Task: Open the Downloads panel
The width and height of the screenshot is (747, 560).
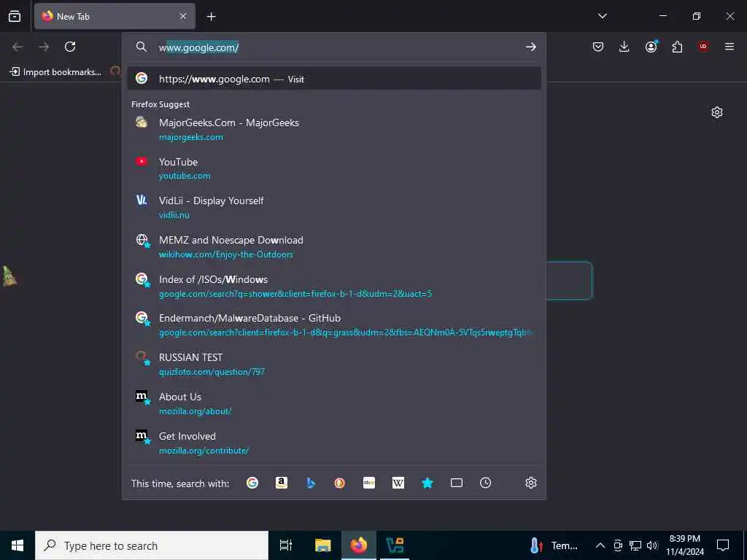Action: (x=624, y=47)
